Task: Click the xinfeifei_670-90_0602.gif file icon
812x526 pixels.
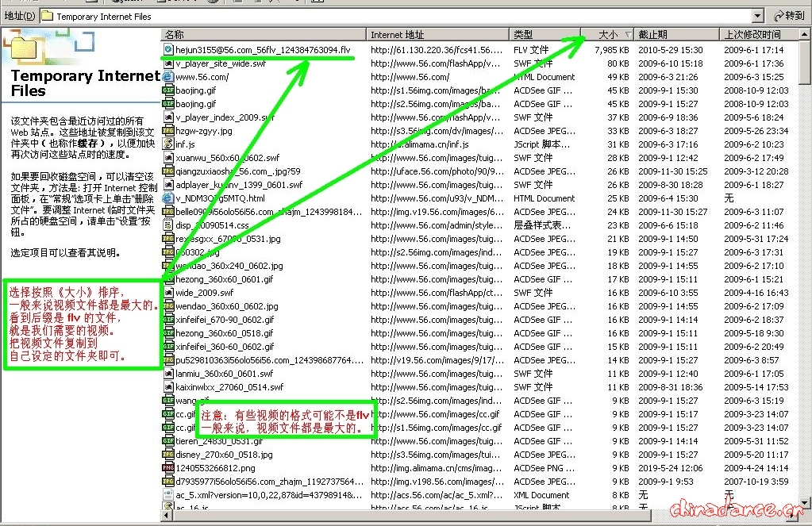Action: 168,320
